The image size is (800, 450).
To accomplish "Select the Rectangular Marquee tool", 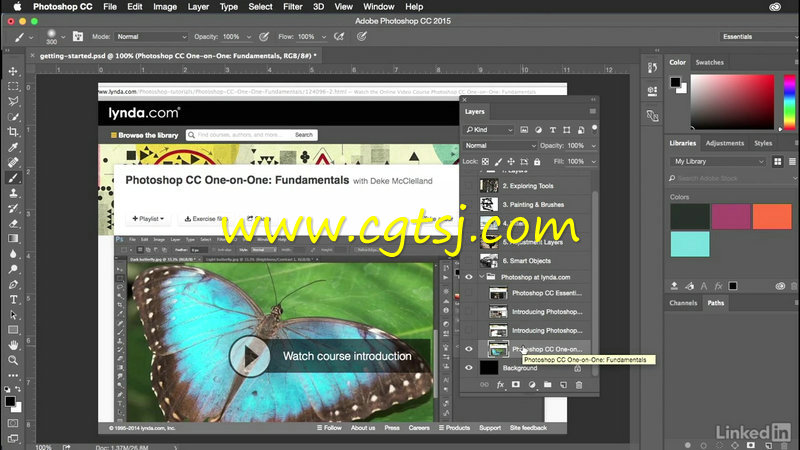I will (13, 86).
